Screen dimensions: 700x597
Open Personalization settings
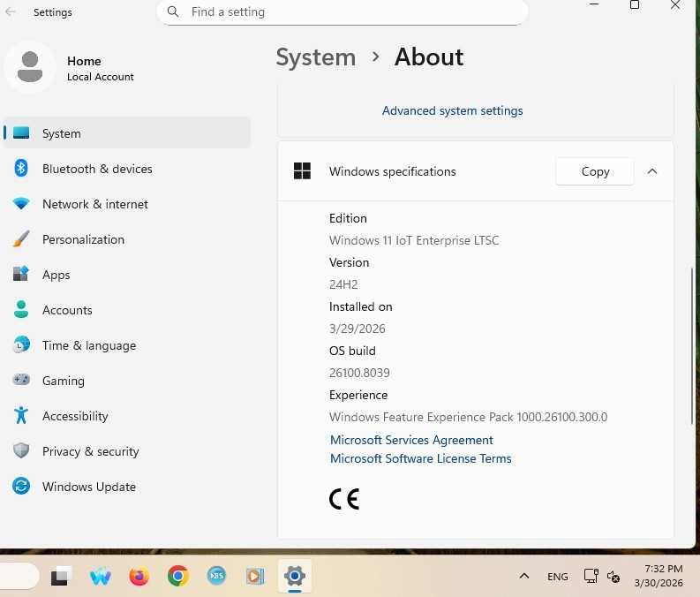pos(127,239)
